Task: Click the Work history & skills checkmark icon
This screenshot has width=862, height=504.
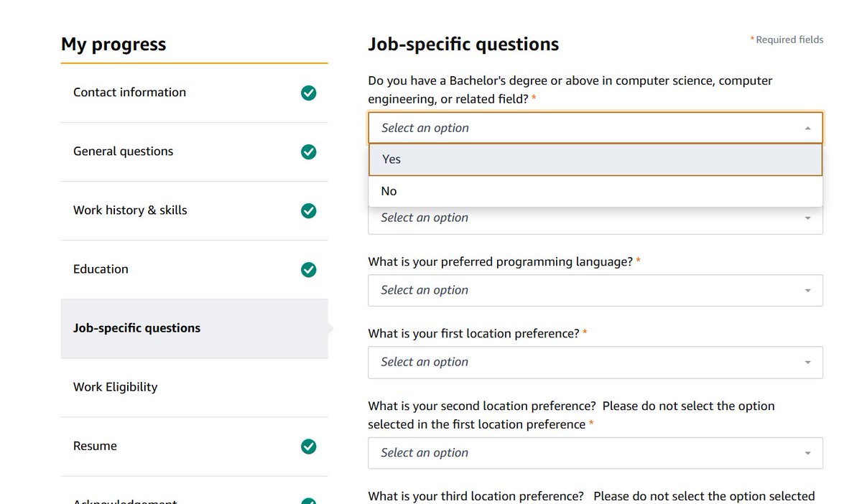Action: tap(309, 210)
